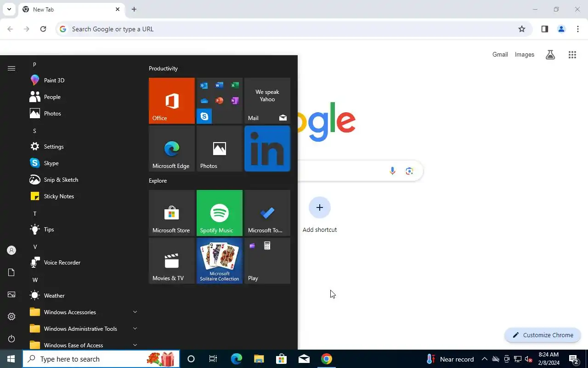Expand the Start menu hamburger

pyautogui.click(x=11, y=69)
